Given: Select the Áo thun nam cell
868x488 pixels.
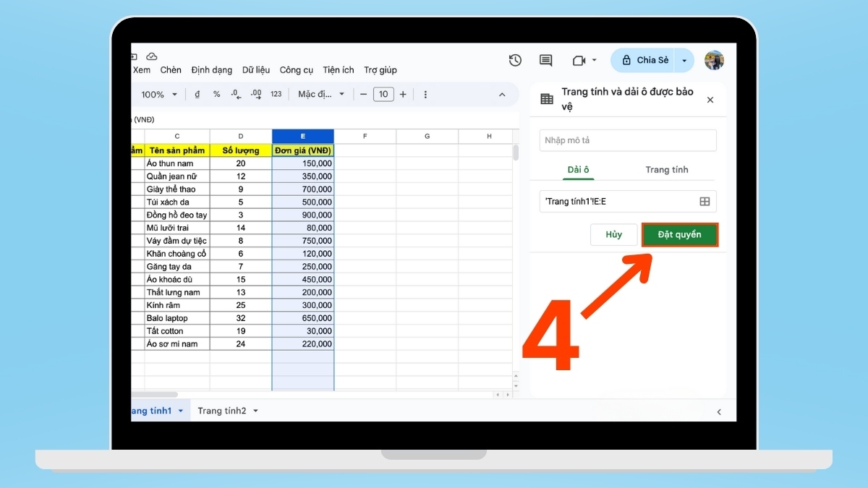Looking at the screenshot, I should (177, 163).
